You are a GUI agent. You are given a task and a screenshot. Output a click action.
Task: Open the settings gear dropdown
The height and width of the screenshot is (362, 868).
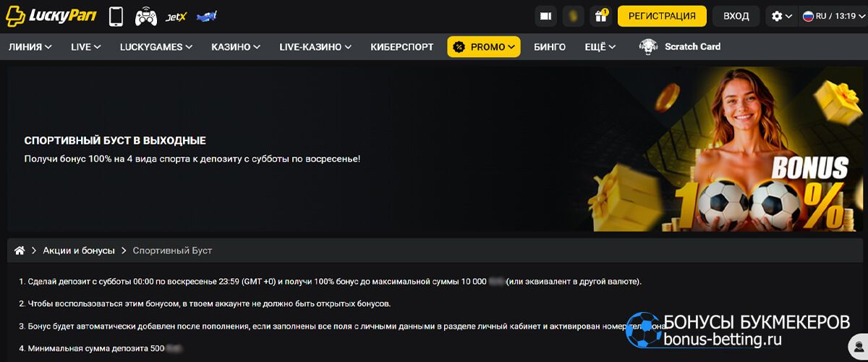click(781, 16)
